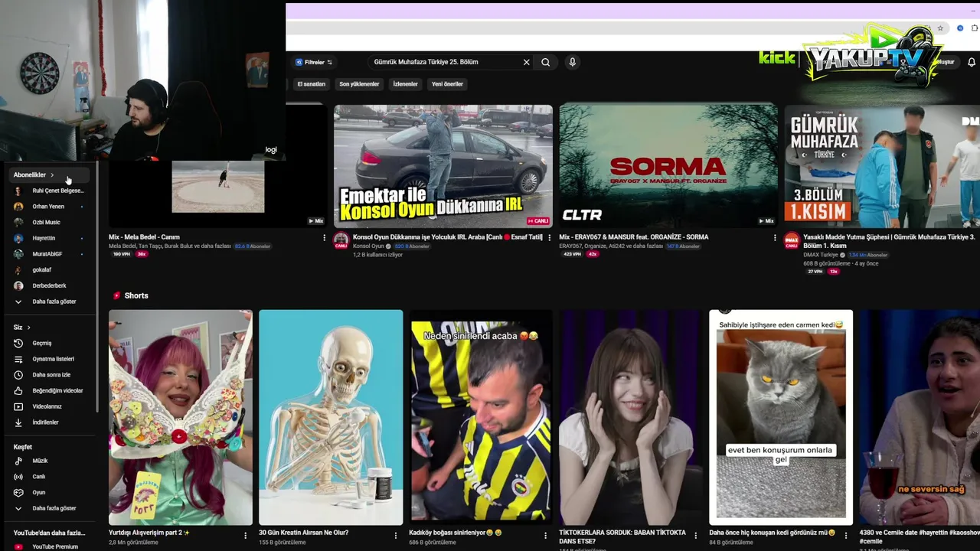Open the Konsol Oyun Dükkanına İşe Yolculuk title
This screenshot has width=980, height=551.
point(447,237)
